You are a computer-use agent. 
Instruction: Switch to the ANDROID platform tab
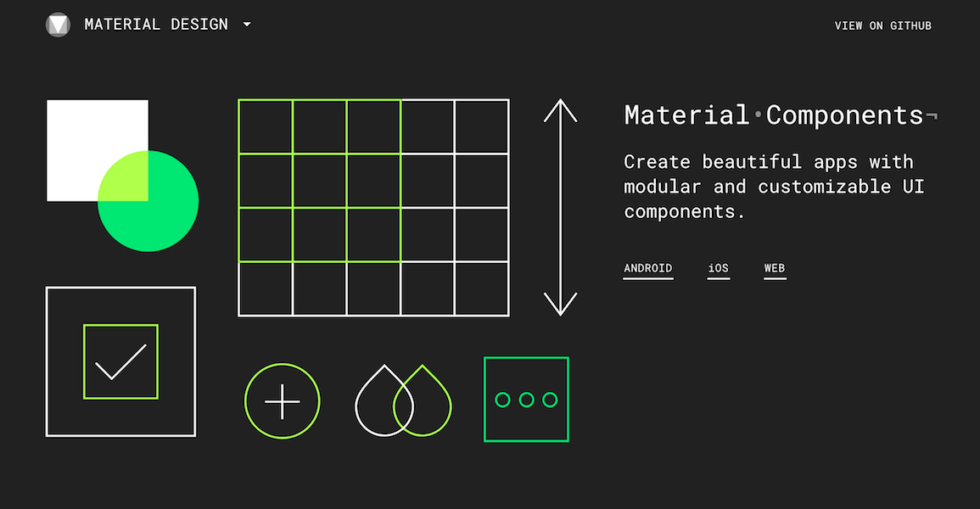[648, 268]
